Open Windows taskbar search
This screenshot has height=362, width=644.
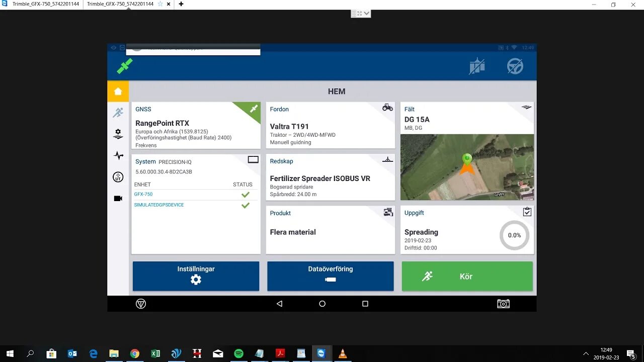[30, 353]
